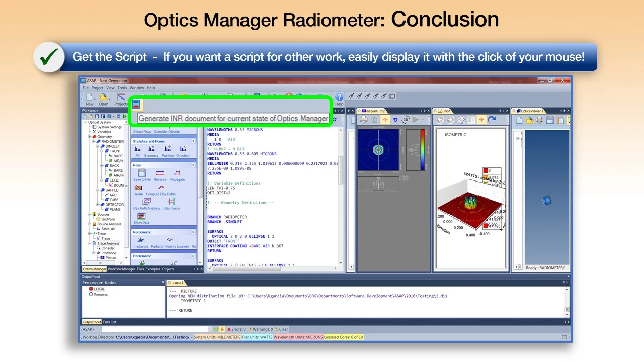The height and width of the screenshot is (362, 644).
Task: Collapse the Statistics and Power section
Action: (194, 141)
